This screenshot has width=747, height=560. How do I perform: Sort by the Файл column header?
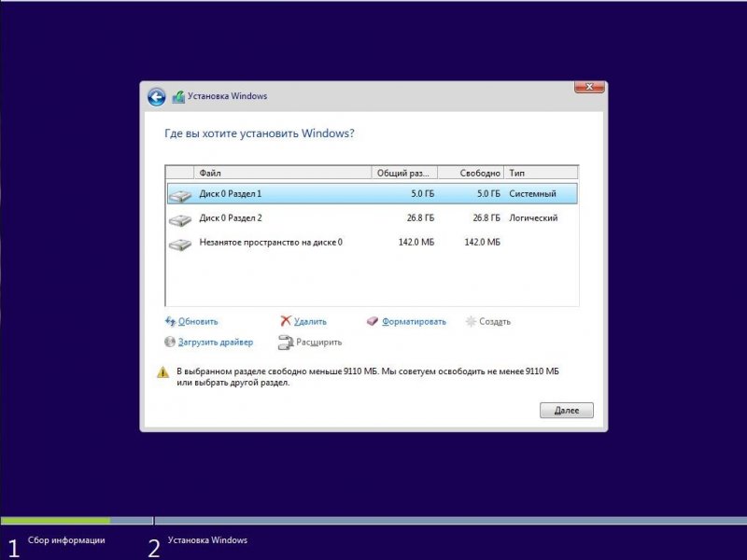(283, 173)
